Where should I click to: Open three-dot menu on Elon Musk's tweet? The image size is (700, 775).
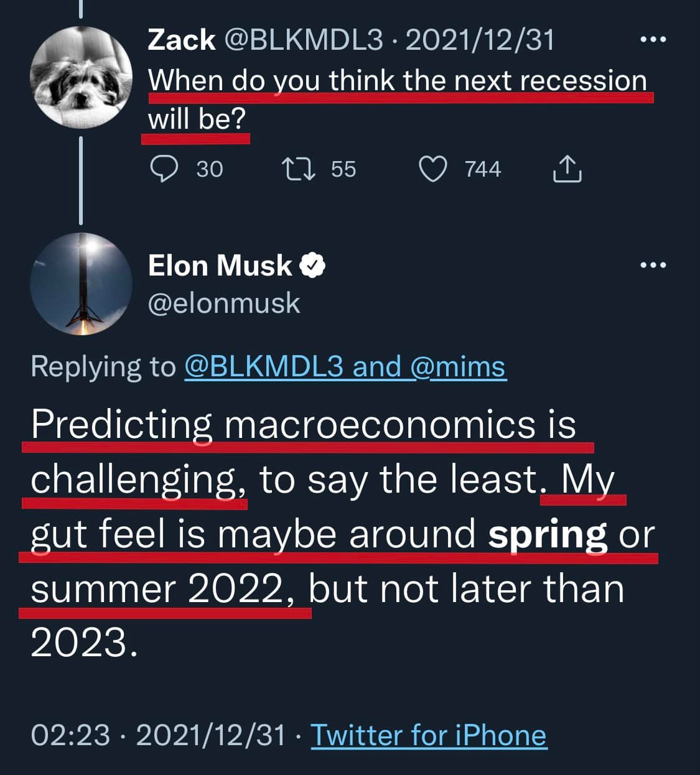pyautogui.click(x=653, y=266)
